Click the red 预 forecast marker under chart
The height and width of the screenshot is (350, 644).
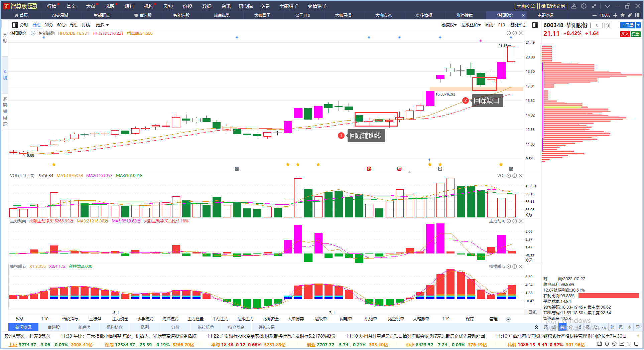[x=399, y=169]
